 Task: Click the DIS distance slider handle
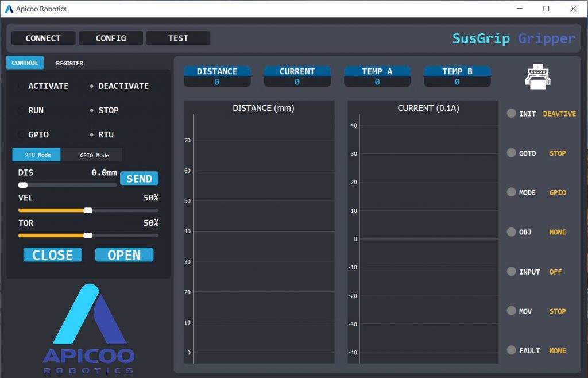coord(23,185)
